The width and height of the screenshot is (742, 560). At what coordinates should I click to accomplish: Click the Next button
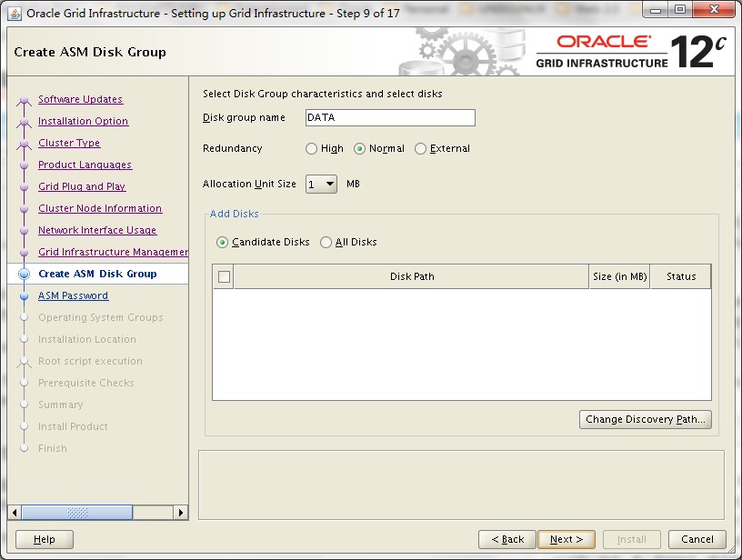567,539
